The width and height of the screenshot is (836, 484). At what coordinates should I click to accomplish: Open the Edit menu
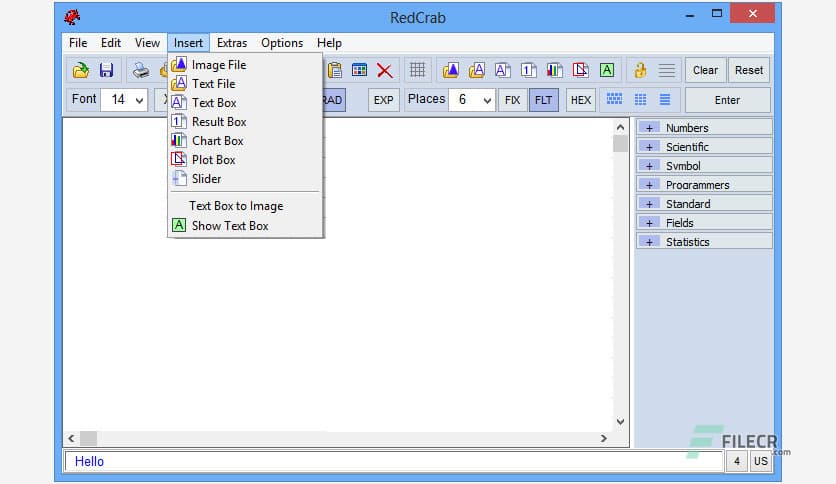[x=111, y=43]
